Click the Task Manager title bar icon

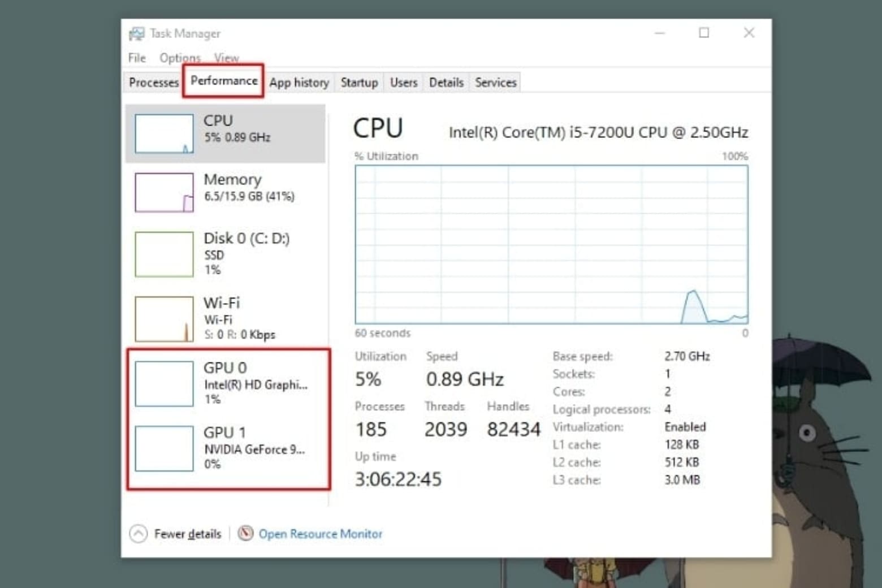[x=136, y=33]
